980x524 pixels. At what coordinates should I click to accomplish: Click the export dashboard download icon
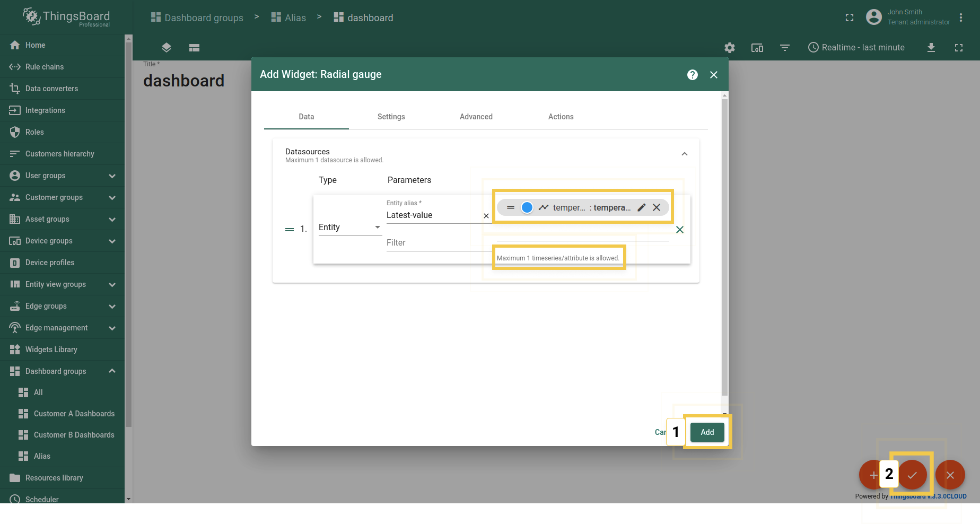[931, 48]
